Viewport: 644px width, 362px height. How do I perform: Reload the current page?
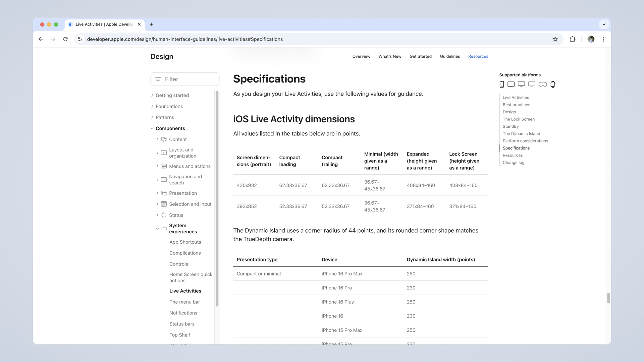coord(65,39)
